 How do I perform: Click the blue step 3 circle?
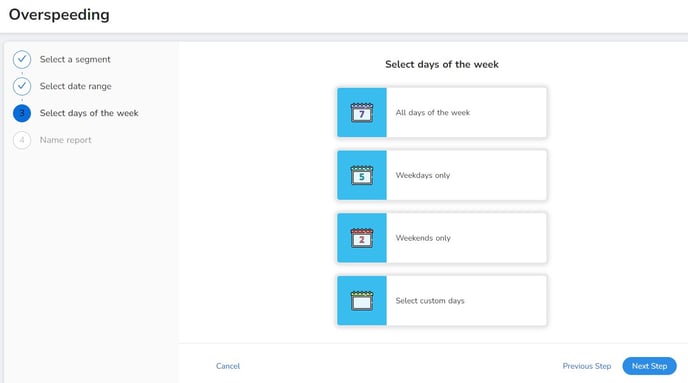coord(22,113)
